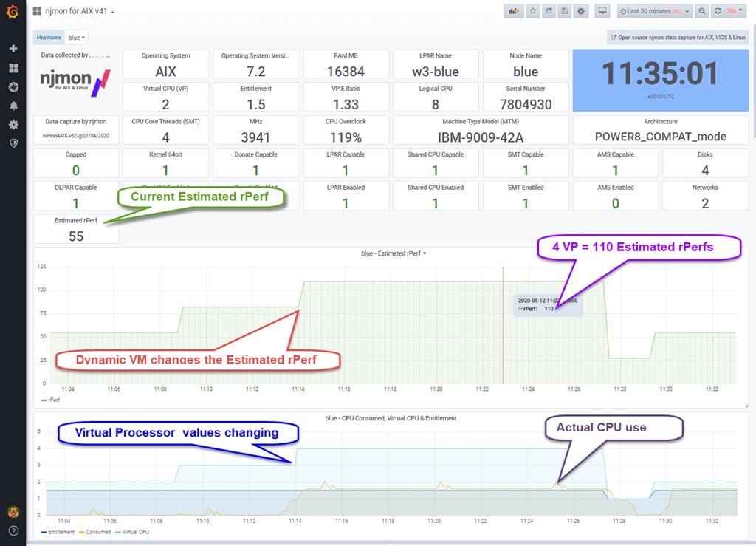This screenshot has width=756, height=546.
Task: Open the Dashboards grid icon in sidebar
Action: [13, 68]
